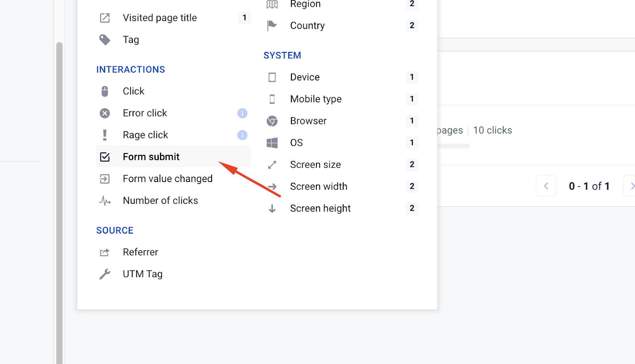Click the left sidebar vertical scrollbar

coord(60,198)
